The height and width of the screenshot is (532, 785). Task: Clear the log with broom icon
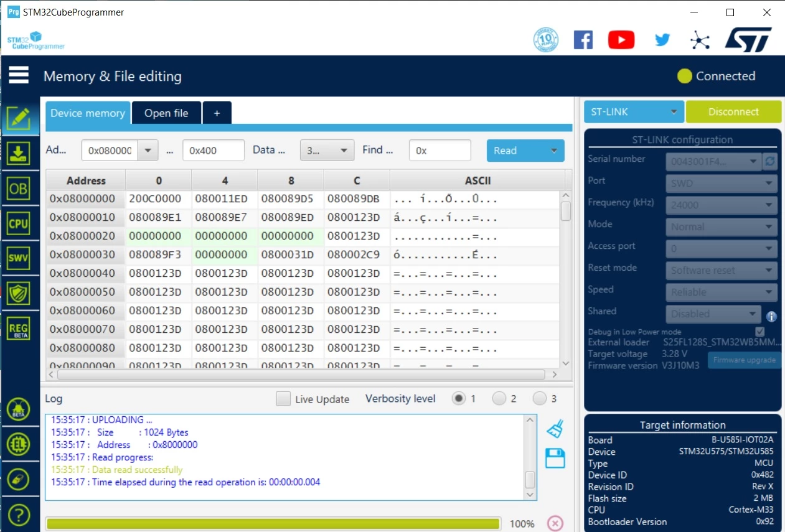[x=555, y=429]
